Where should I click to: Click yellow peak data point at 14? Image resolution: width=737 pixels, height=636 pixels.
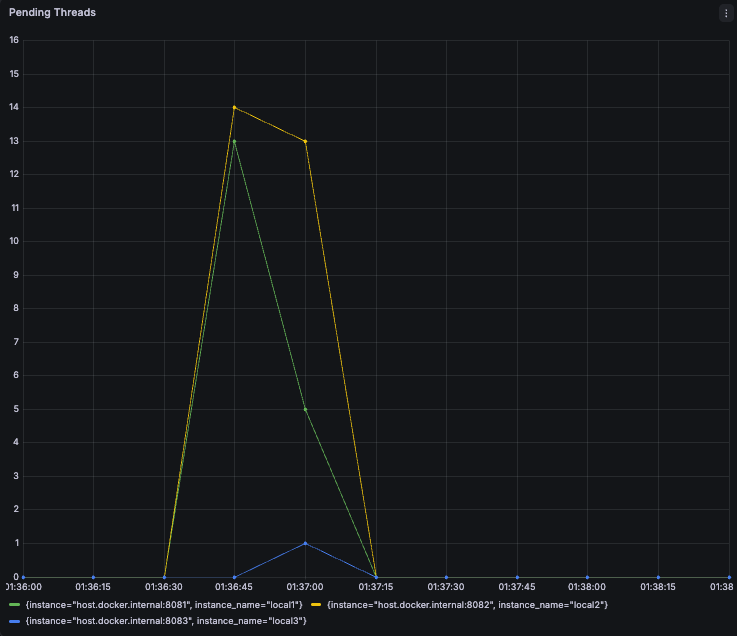pyautogui.click(x=235, y=108)
